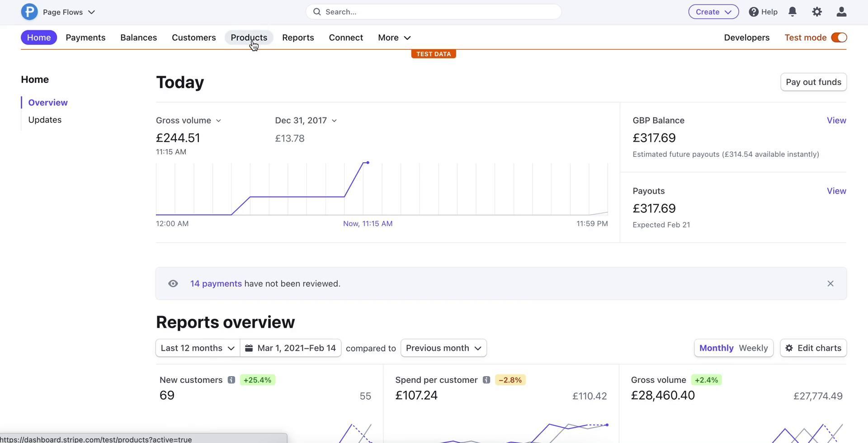Open the Last 12 months dropdown
This screenshot has height=443, width=868.
click(198, 348)
